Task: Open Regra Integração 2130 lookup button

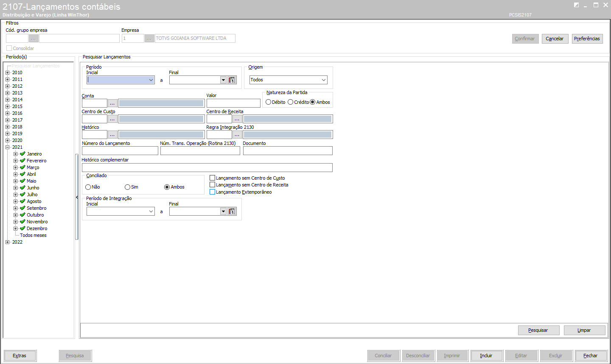Action: (237, 135)
